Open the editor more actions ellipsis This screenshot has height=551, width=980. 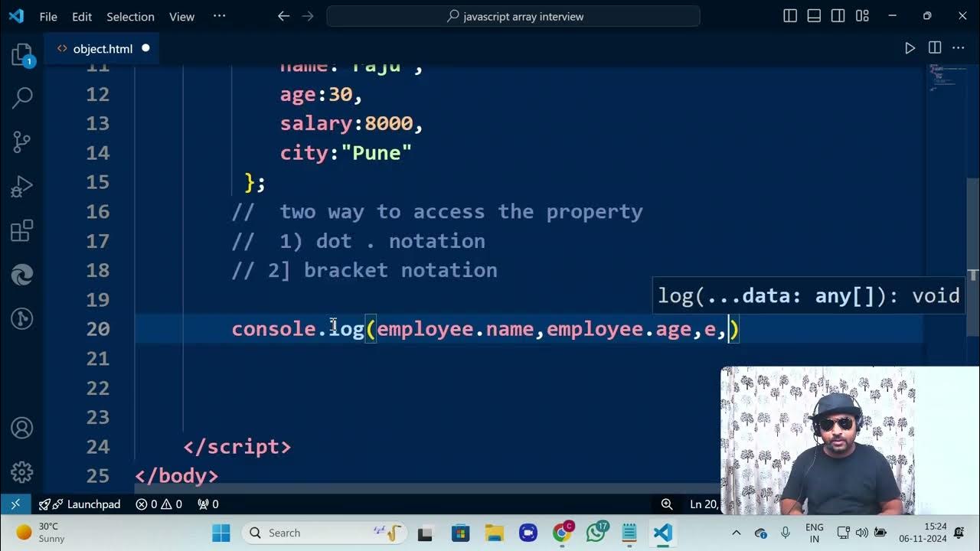click(x=959, y=48)
